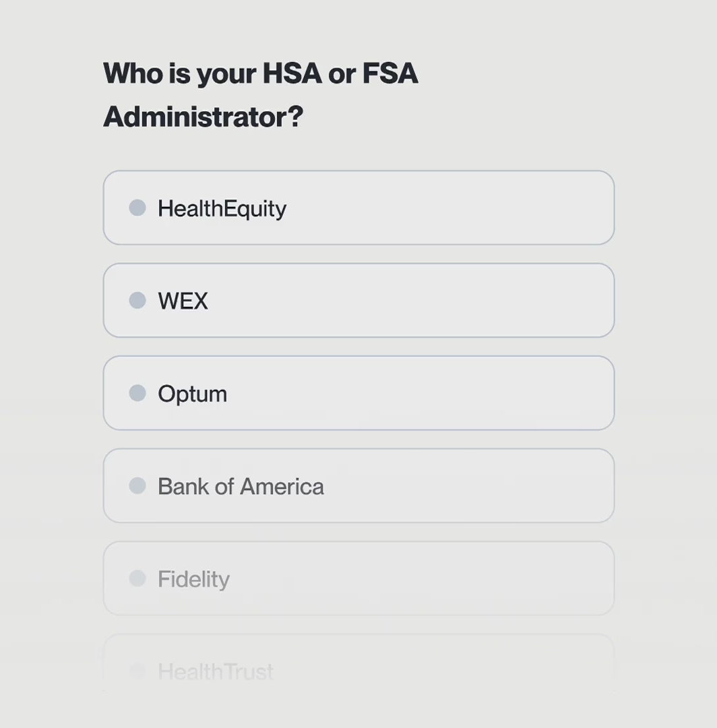Click the "Who is your HSA or FSA" heading line
The image size is (717, 728).
(261, 73)
